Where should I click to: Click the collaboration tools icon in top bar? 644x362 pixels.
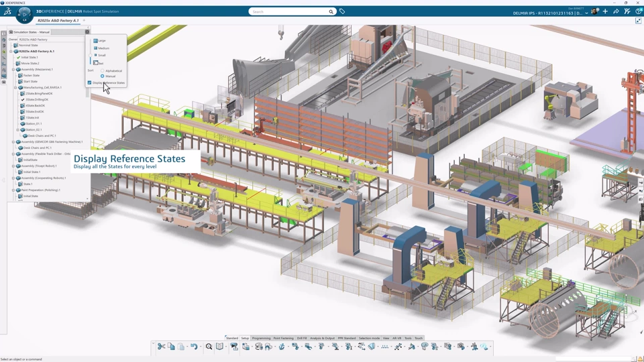click(x=627, y=11)
